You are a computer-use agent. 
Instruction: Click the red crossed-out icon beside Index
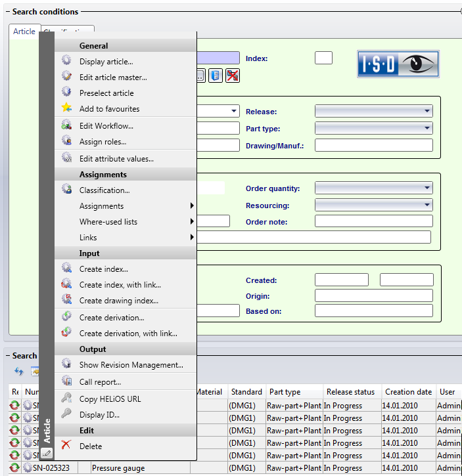coord(233,76)
